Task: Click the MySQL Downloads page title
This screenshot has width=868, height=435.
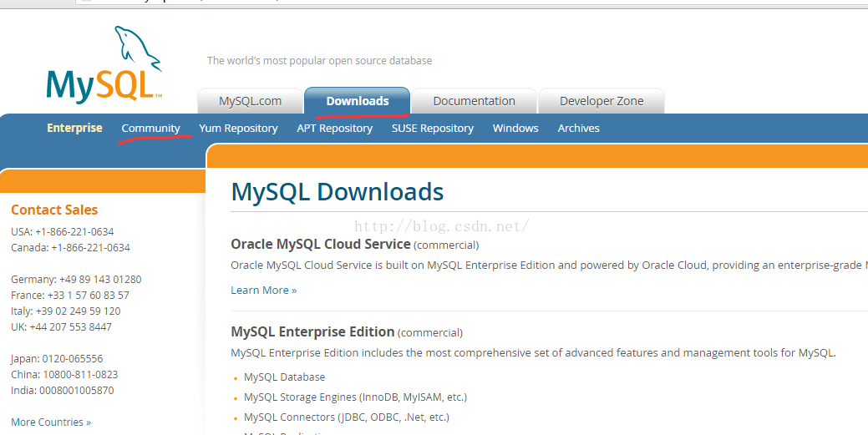Action: [338, 192]
